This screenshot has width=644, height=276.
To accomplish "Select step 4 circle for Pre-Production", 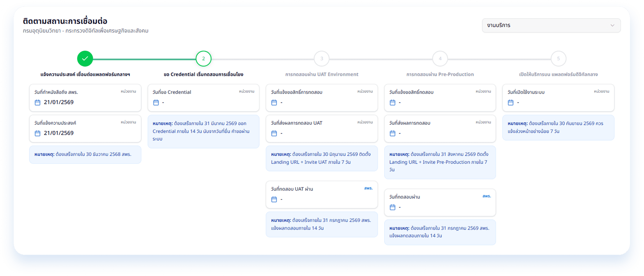I will click(440, 59).
